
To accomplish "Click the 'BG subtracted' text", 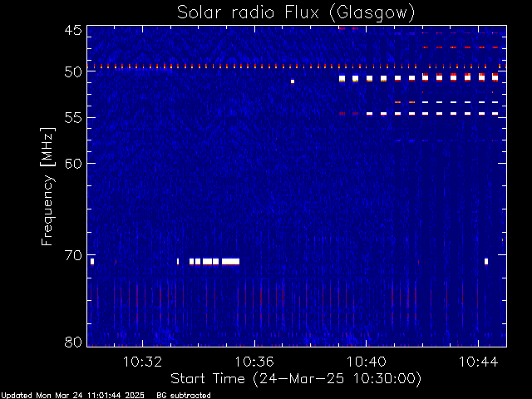I will point(184,396).
